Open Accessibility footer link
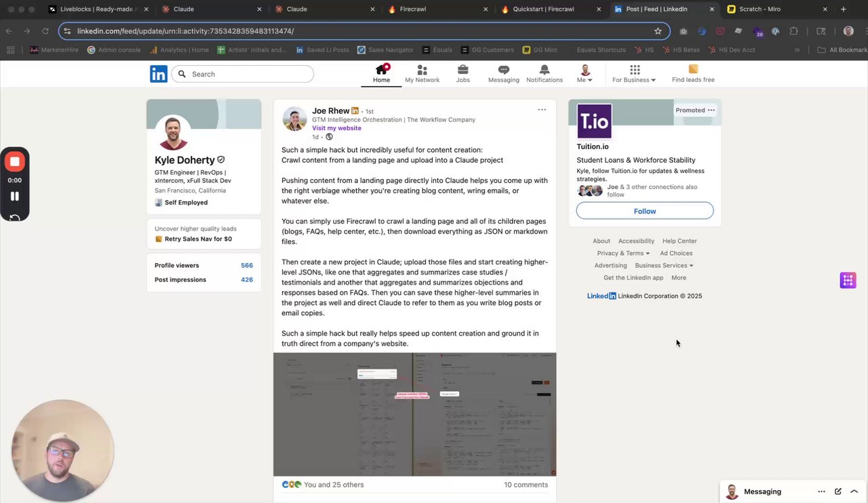Image resolution: width=868 pixels, height=503 pixels. pyautogui.click(x=636, y=241)
